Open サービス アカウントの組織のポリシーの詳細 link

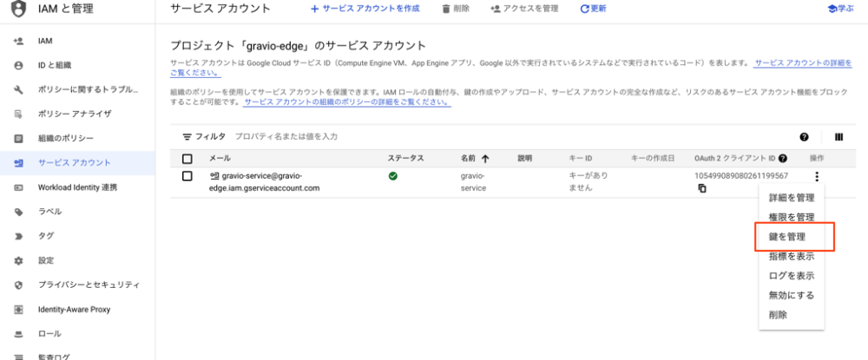[x=346, y=102]
